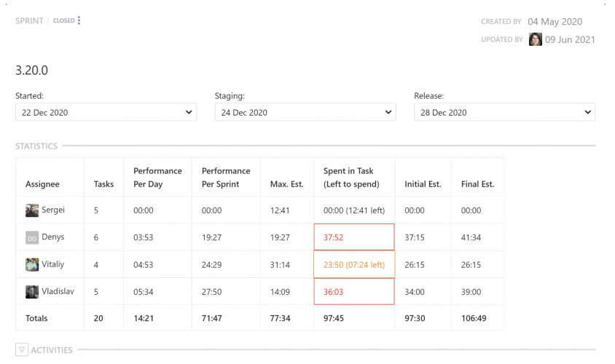Click Sergei's Max. Est. value 12:41
Screen dimensions: 615x364
pos(280,210)
